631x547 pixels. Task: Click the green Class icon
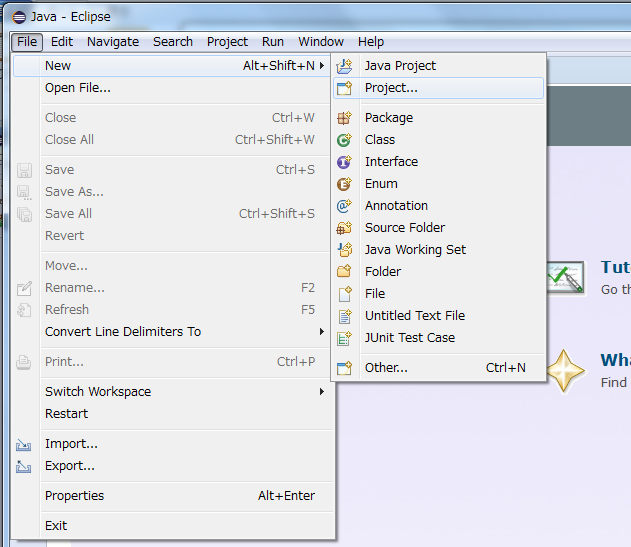click(344, 140)
